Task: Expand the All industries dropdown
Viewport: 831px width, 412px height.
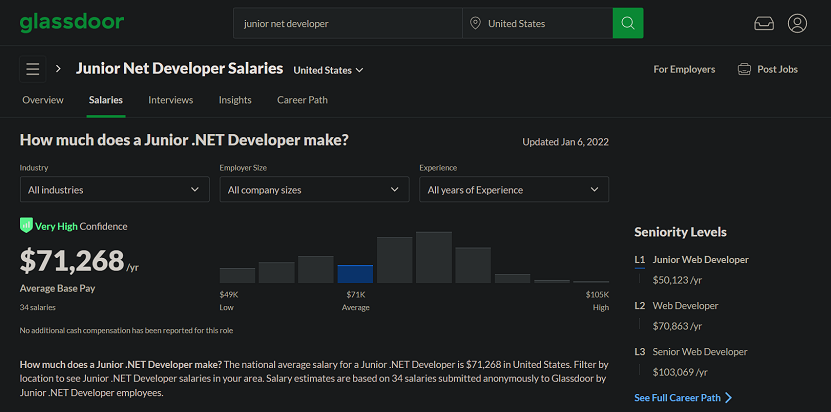Action: click(114, 189)
